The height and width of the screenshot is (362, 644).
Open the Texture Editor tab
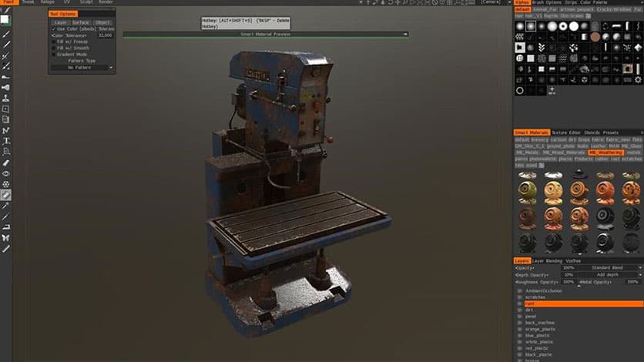[x=565, y=132]
